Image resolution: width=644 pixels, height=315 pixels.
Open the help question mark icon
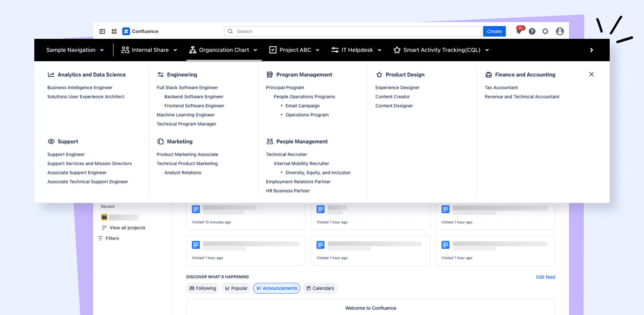[532, 31]
